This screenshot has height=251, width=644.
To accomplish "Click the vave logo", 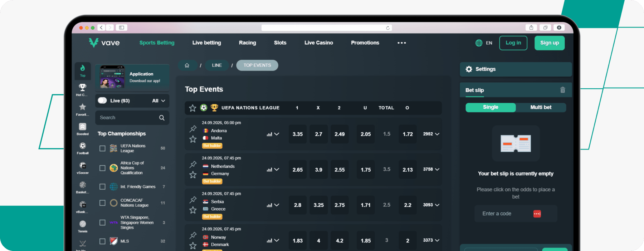I will coord(104,43).
